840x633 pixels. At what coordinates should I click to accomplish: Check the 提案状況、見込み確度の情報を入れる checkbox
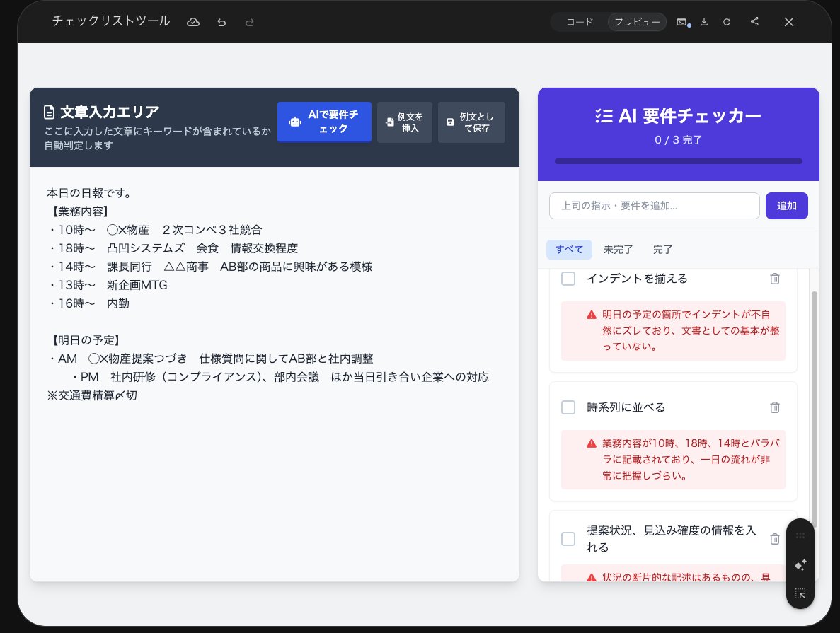(568, 539)
